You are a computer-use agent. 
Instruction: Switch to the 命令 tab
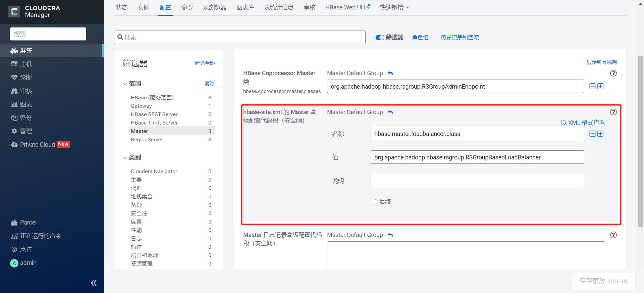point(187,7)
